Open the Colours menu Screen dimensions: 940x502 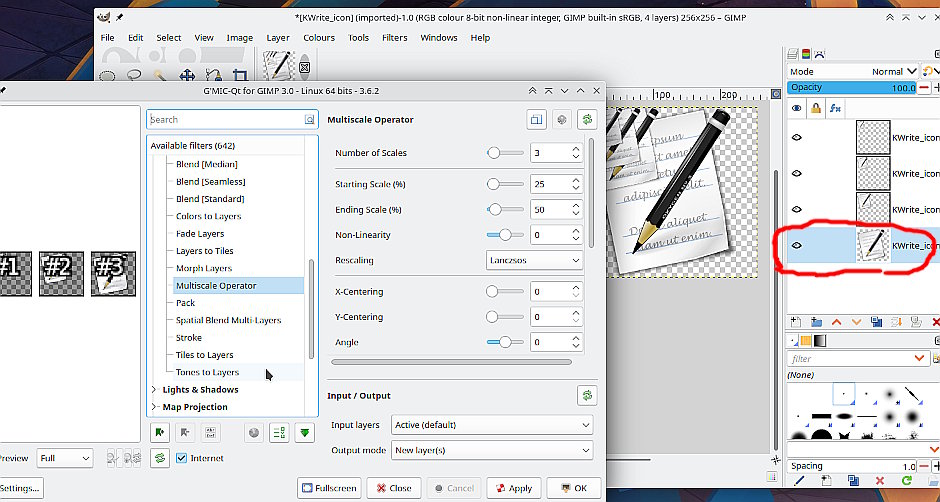(319, 38)
